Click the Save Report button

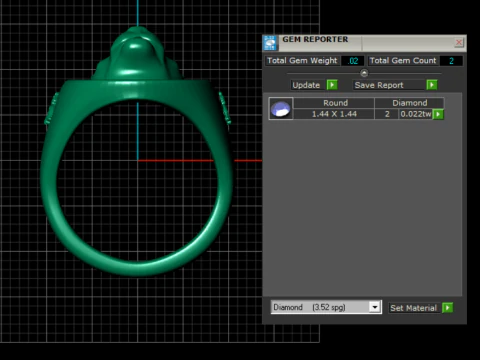pos(389,85)
